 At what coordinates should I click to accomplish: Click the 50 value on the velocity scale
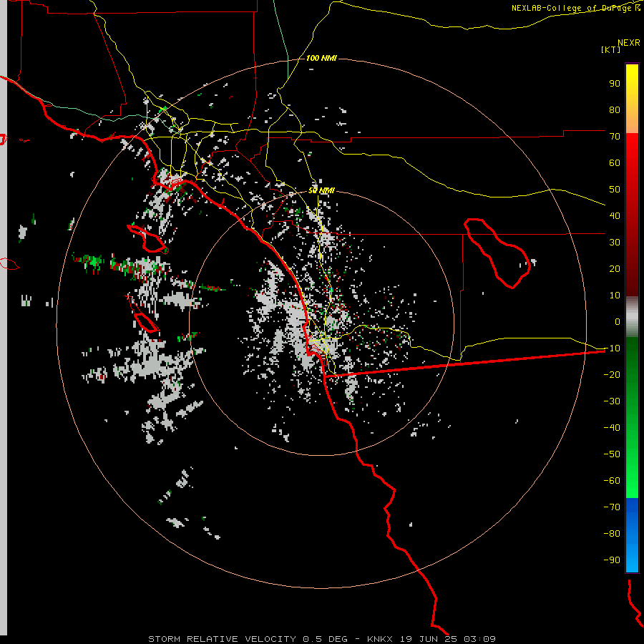pos(615,190)
